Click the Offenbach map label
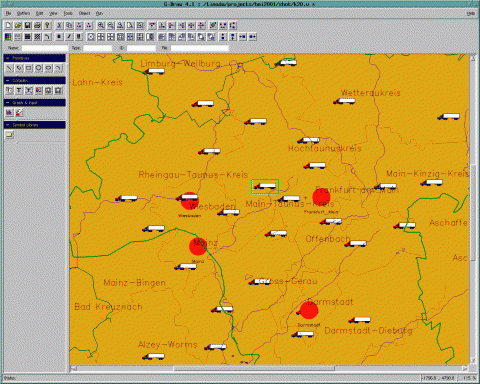 click(328, 239)
